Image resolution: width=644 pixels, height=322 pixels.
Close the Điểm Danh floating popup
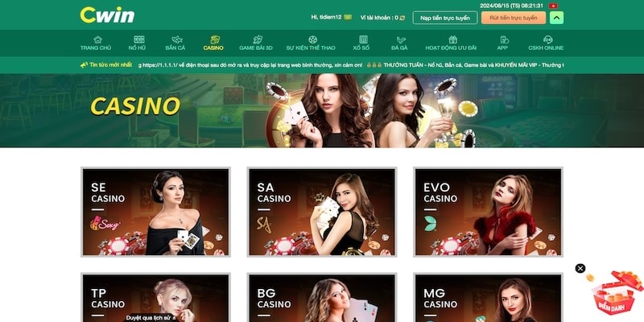(580, 269)
